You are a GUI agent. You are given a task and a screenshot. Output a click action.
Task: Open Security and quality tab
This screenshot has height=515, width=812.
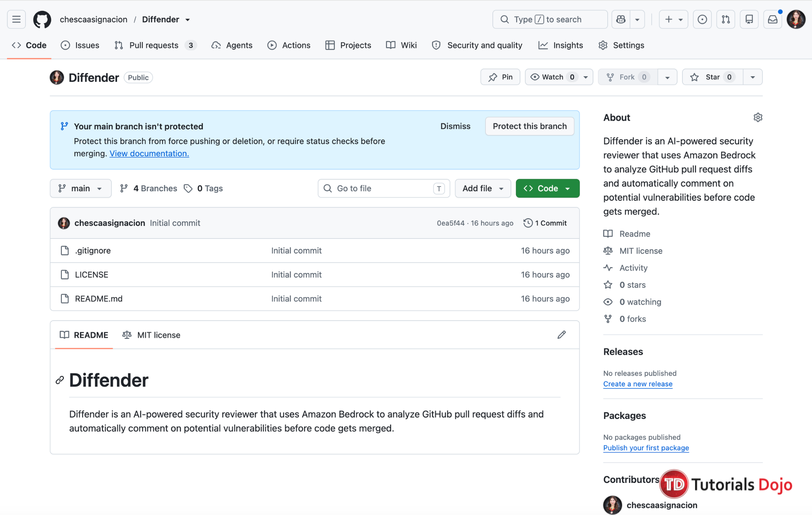click(477, 45)
